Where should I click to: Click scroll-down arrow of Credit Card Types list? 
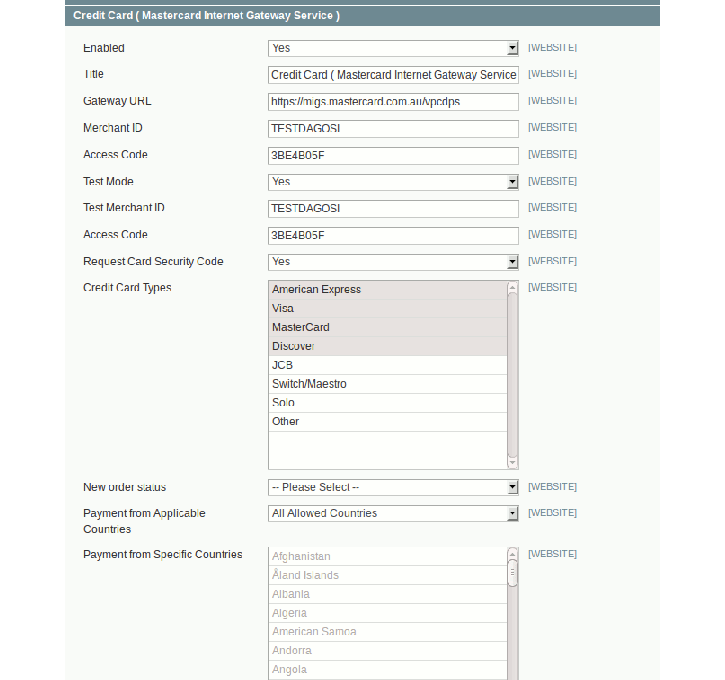click(x=512, y=463)
